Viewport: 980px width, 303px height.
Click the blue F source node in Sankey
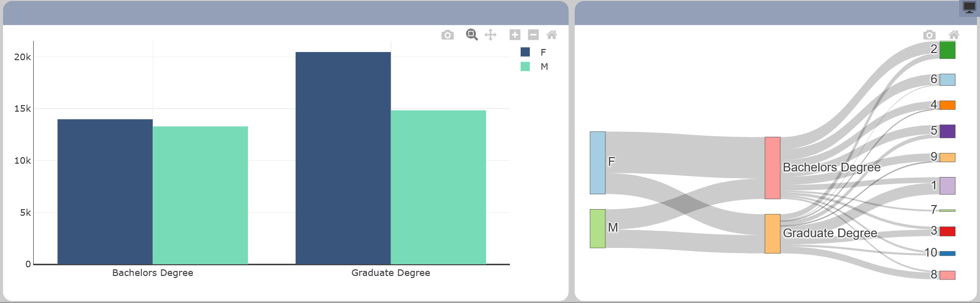[598, 163]
